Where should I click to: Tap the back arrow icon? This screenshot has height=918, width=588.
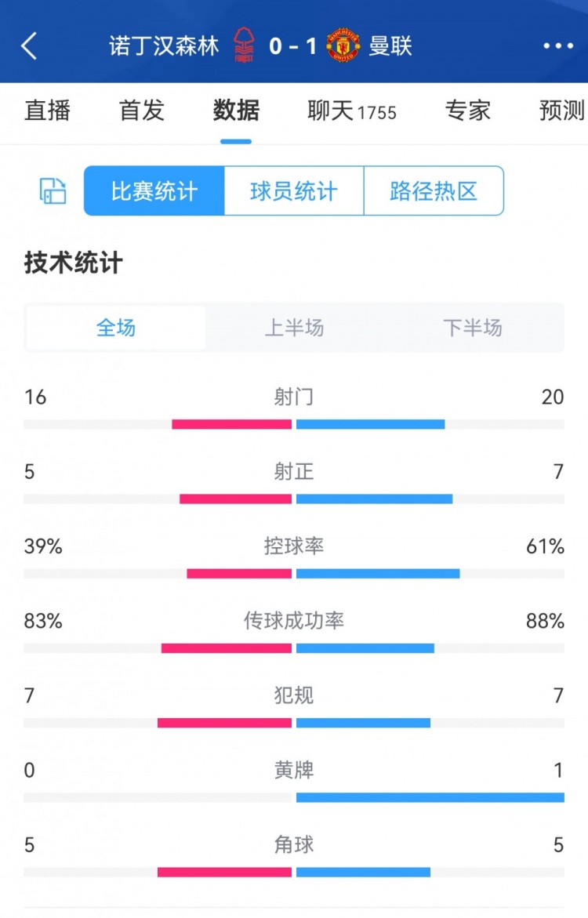pyautogui.click(x=29, y=46)
